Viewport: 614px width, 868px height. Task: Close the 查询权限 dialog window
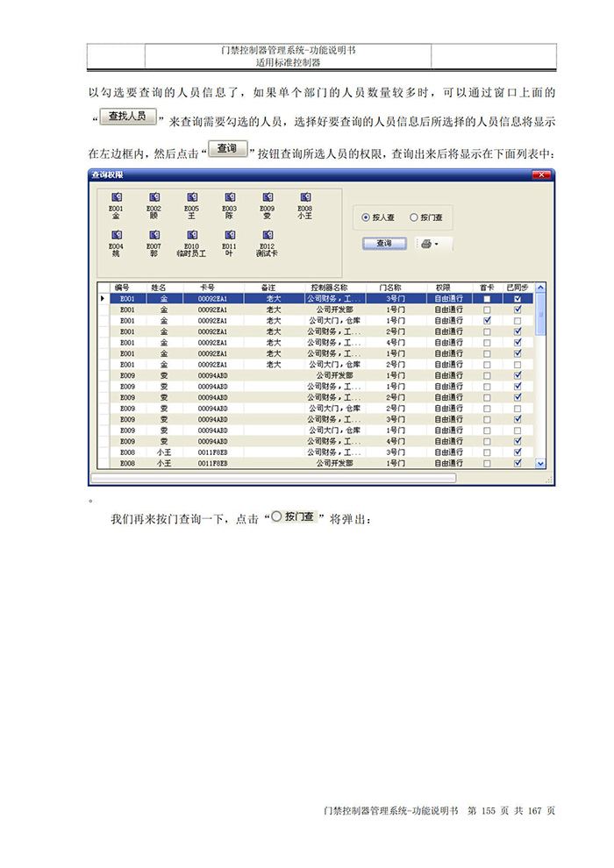541,175
